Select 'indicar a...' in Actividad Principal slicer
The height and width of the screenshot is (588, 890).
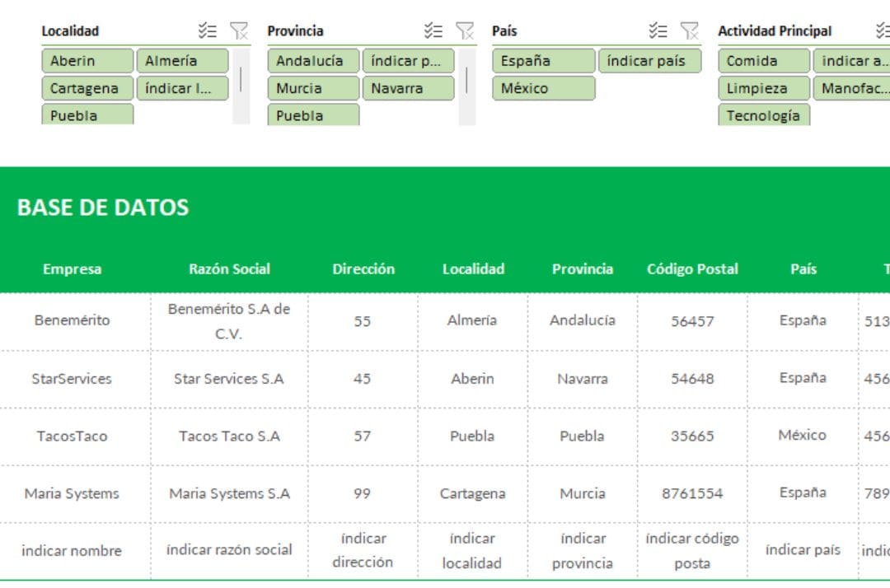pyautogui.click(x=851, y=61)
